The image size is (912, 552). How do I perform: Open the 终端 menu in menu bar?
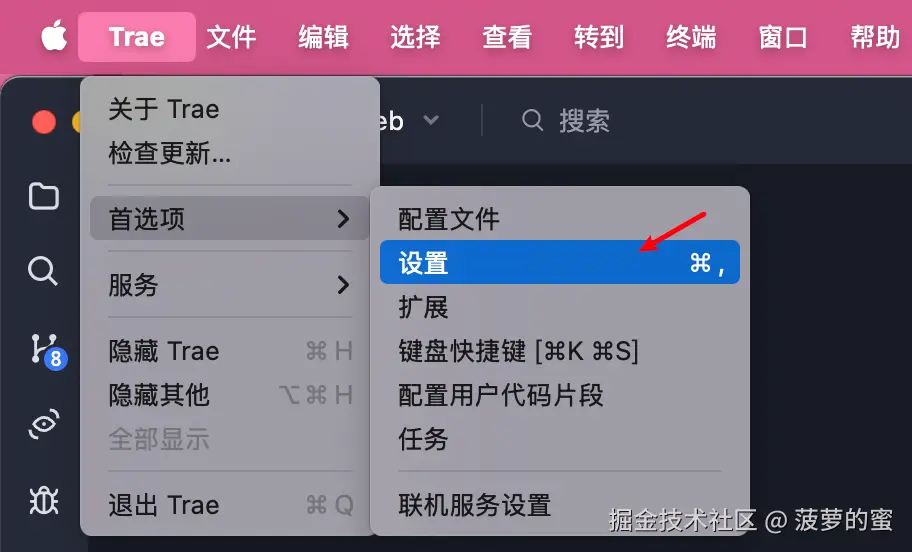pyautogui.click(x=691, y=37)
